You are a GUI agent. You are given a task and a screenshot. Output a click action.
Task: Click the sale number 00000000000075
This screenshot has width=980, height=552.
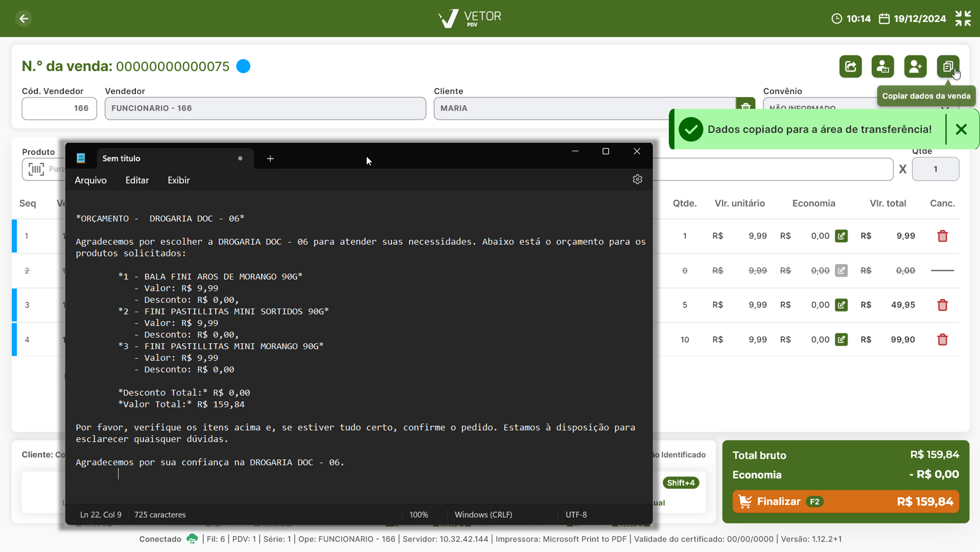coord(173,66)
